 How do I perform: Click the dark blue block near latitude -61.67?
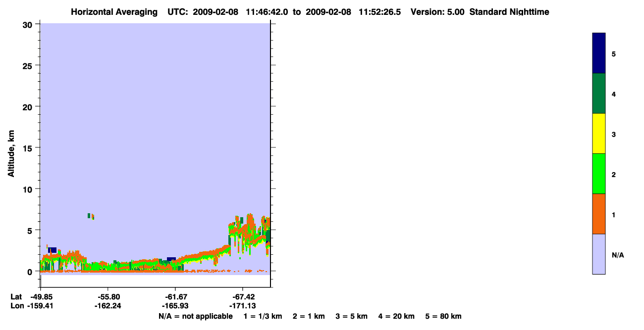[171, 259]
